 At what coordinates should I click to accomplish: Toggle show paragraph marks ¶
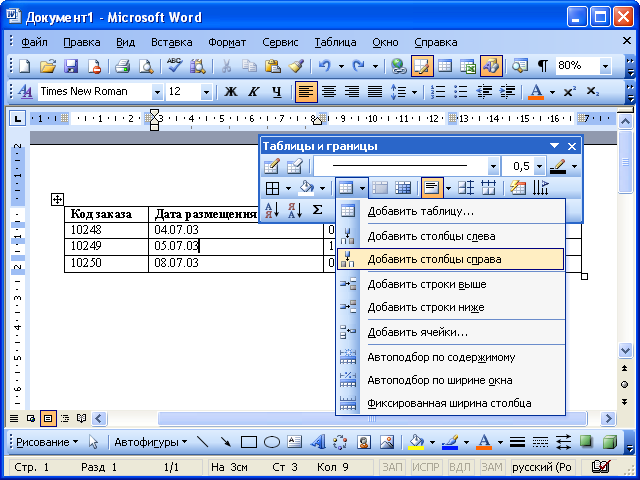pyautogui.click(x=542, y=66)
